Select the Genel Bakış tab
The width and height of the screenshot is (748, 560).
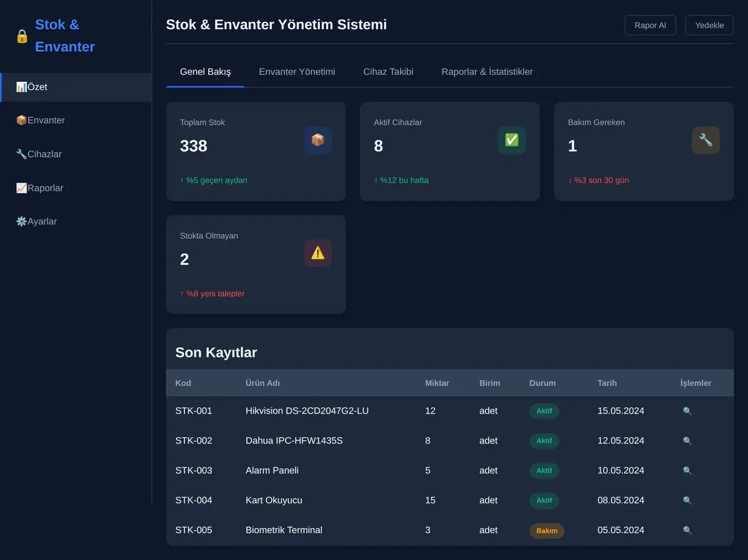click(x=205, y=72)
